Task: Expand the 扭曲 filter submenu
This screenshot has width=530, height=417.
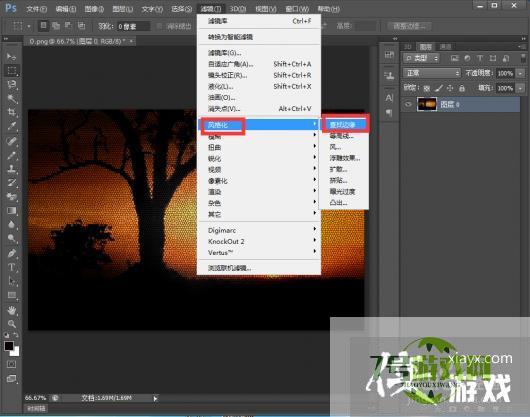Action: click(259, 147)
